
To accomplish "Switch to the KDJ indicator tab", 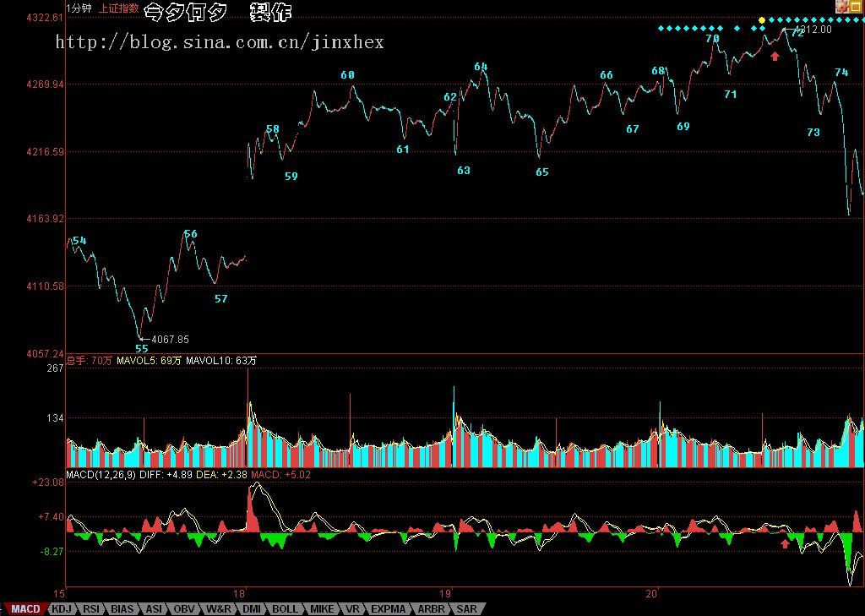I will (x=63, y=608).
